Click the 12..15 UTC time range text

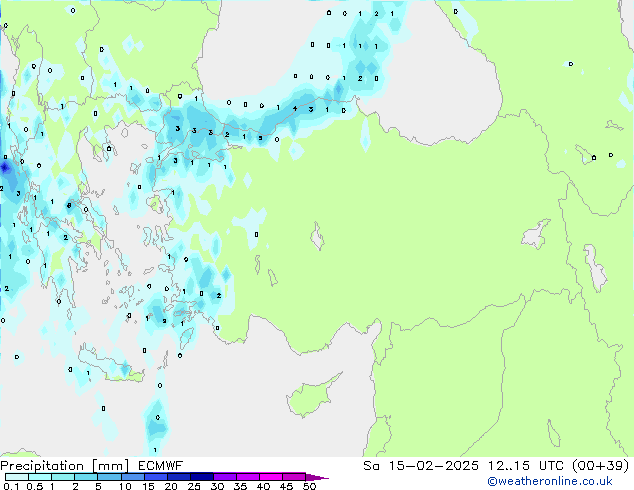pos(526,466)
